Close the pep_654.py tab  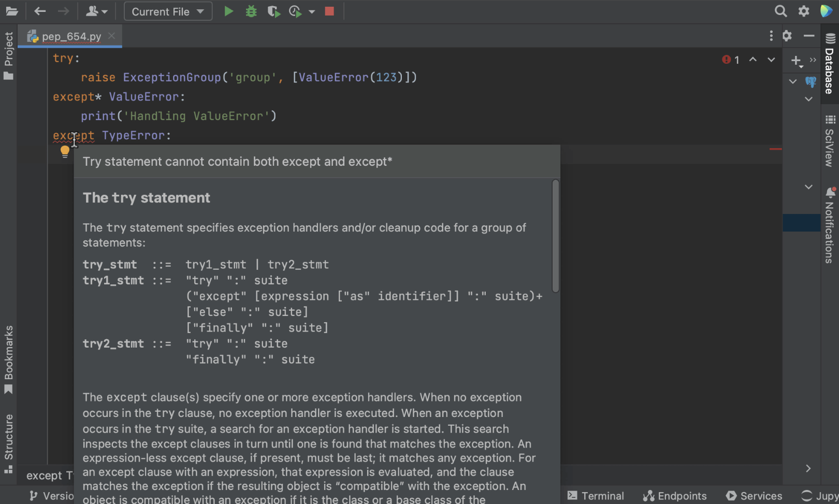coord(111,36)
